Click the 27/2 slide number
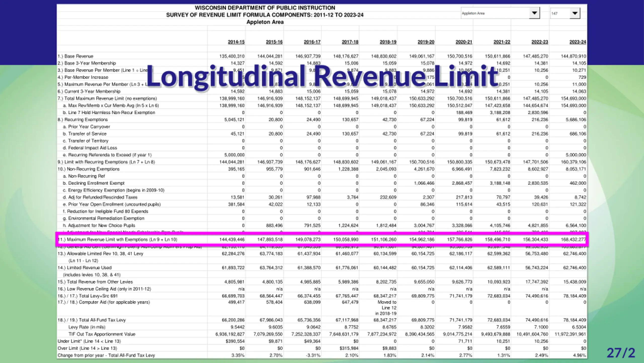The width and height of the screenshot is (644, 363). coord(621,353)
